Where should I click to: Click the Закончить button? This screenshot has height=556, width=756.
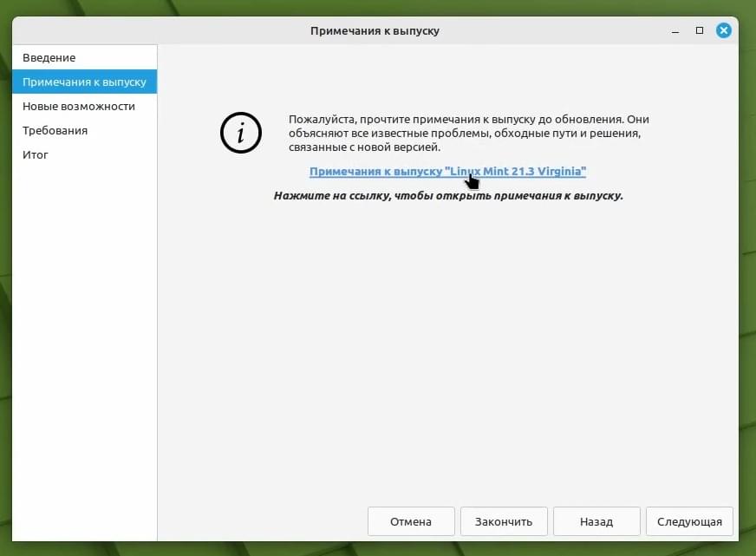point(504,521)
